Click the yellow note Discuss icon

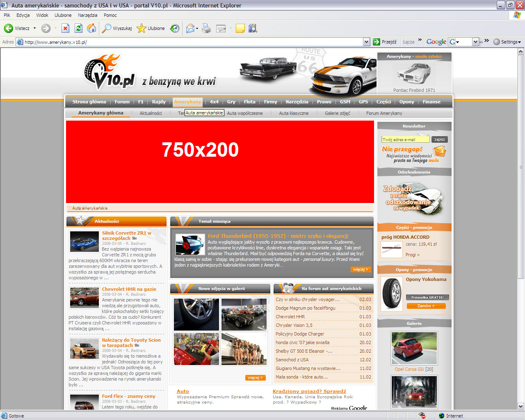click(240, 28)
